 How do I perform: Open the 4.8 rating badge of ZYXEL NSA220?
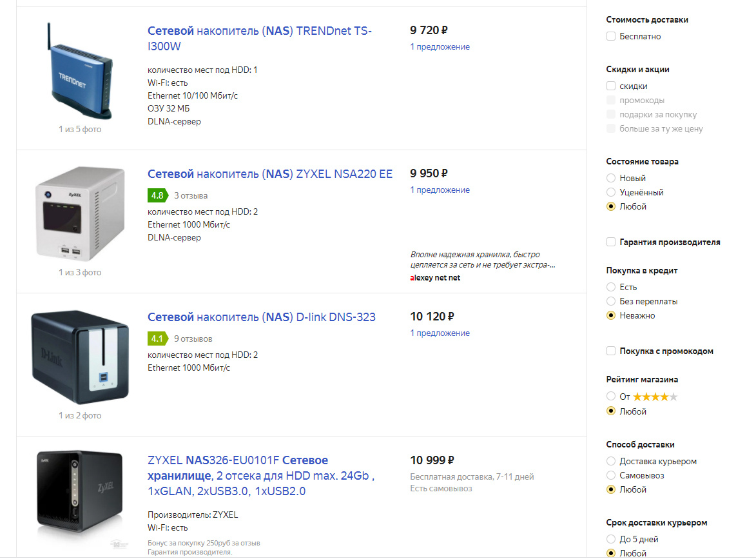[x=158, y=195]
